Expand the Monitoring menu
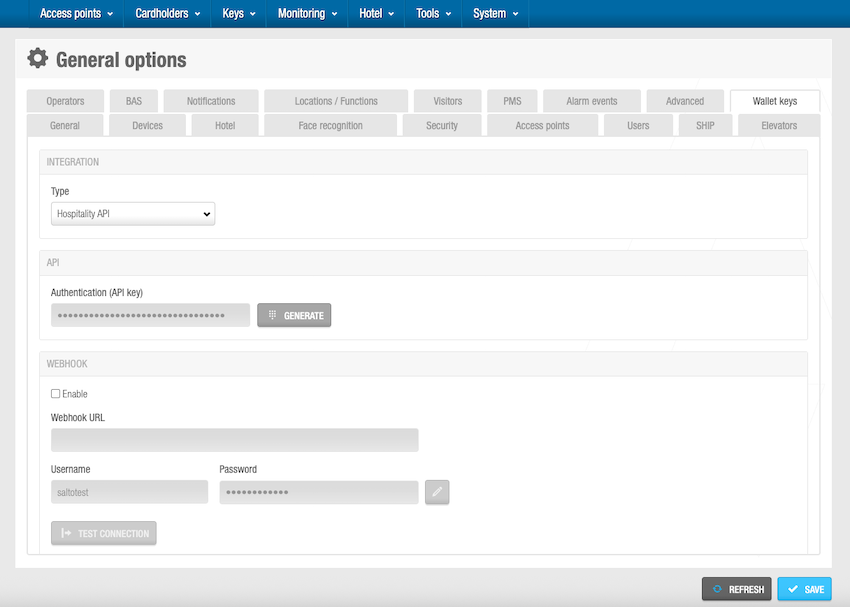This screenshot has height=607, width=850. [307, 14]
